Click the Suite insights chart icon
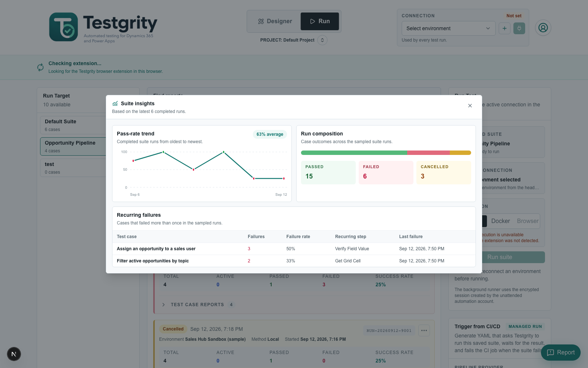Viewport: 588px width, 368px height. (115, 104)
